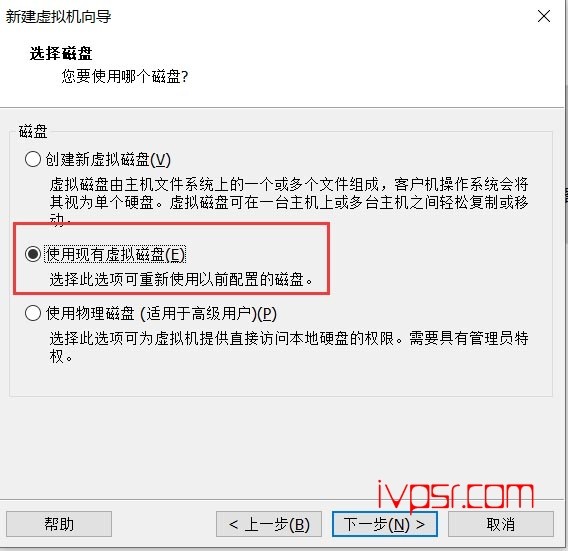Click the 使用现有虚拟磁盘(E) label text
This screenshot has width=568, height=551.
(x=116, y=254)
